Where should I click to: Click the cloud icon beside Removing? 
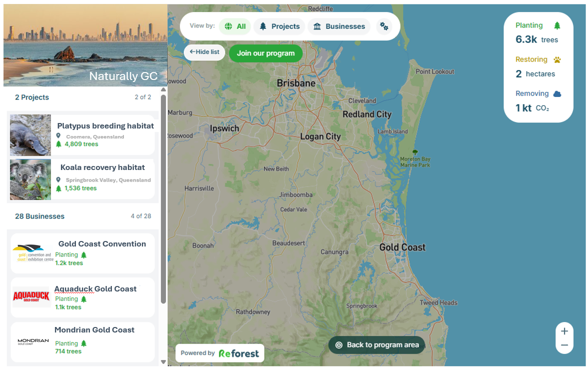click(x=557, y=94)
